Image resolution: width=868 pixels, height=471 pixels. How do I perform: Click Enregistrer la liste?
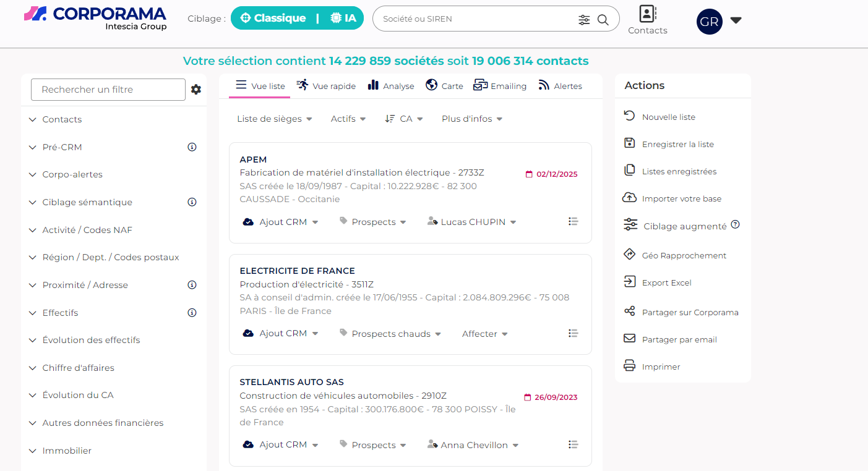click(677, 144)
